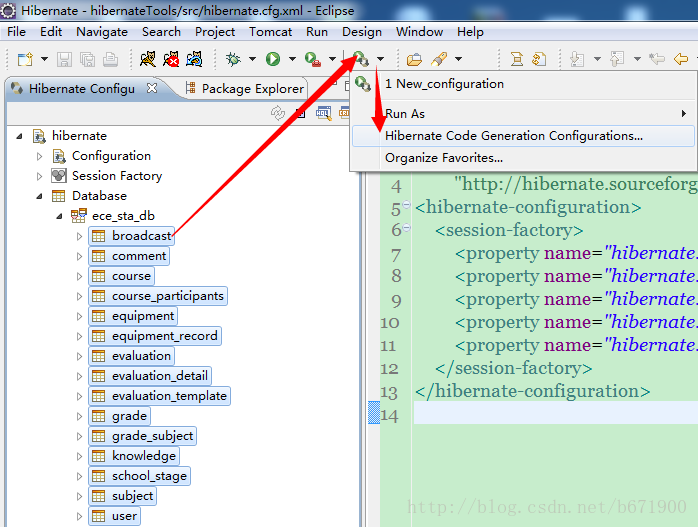Image resolution: width=698 pixels, height=527 pixels.
Task: Click the Open Type folder icon in the toolbar
Action: 414,59
